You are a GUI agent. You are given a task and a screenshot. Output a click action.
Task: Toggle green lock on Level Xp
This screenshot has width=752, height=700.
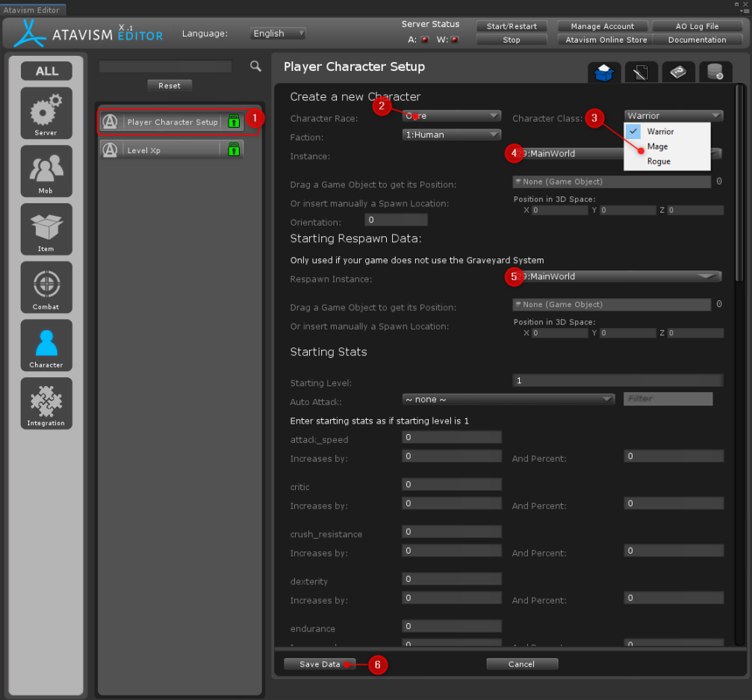point(234,150)
